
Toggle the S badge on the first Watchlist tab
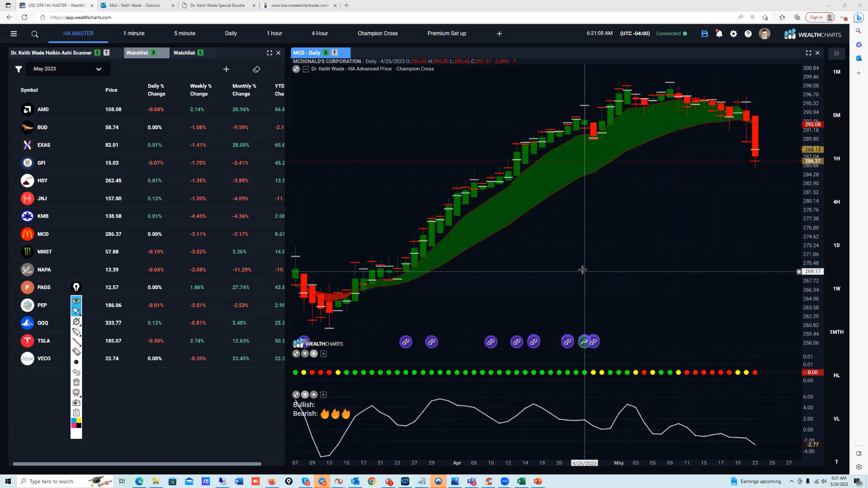[154, 53]
